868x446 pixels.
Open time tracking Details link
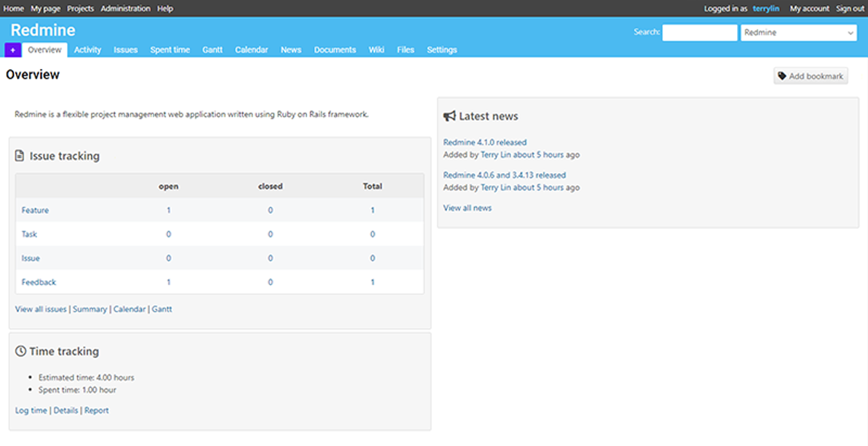[x=66, y=410]
